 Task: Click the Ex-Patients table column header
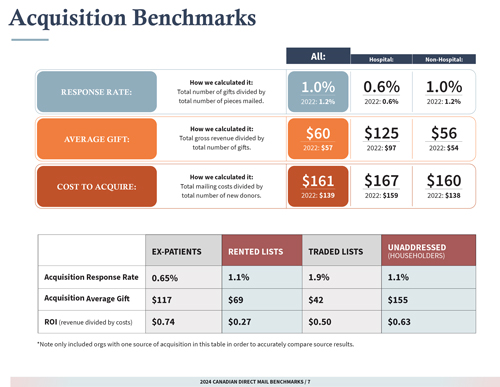(x=184, y=250)
